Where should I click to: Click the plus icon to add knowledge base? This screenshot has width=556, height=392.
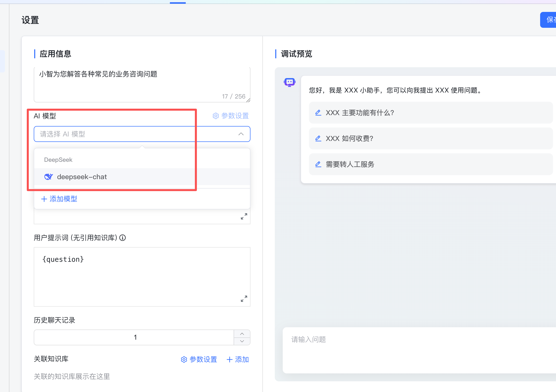(230, 359)
